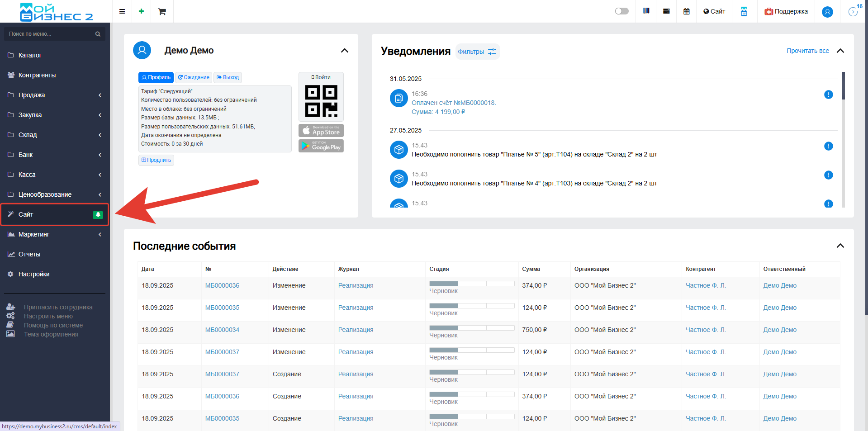Screen dimensions: 868x431
Task: Collapse the Уведомления panel
Action: [x=840, y=51]
